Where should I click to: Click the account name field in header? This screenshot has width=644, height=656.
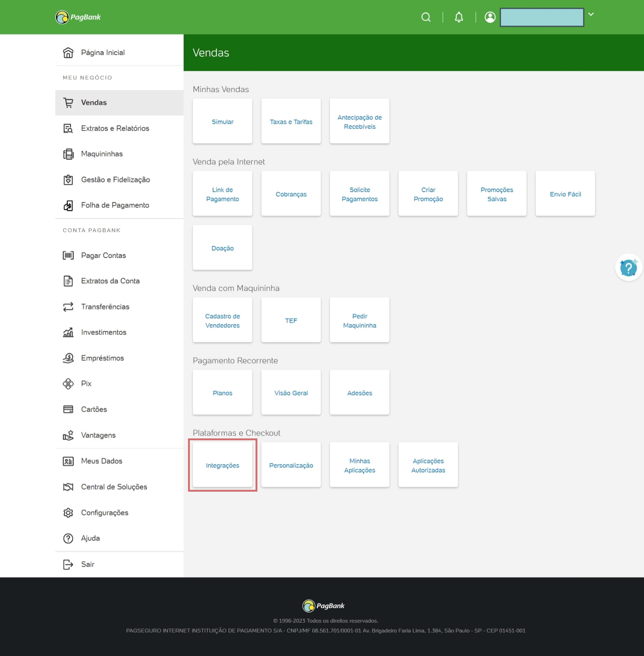click(542, 17)
